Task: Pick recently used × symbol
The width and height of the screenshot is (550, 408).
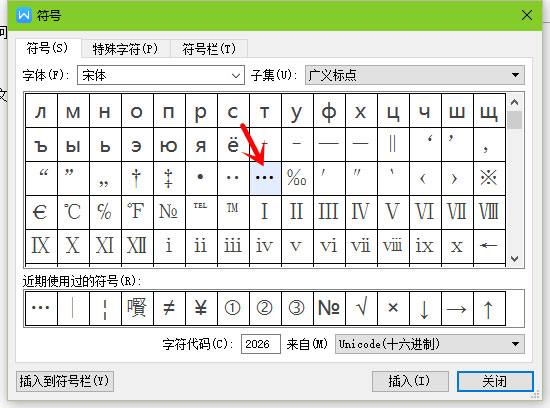Action: [393, 308]
